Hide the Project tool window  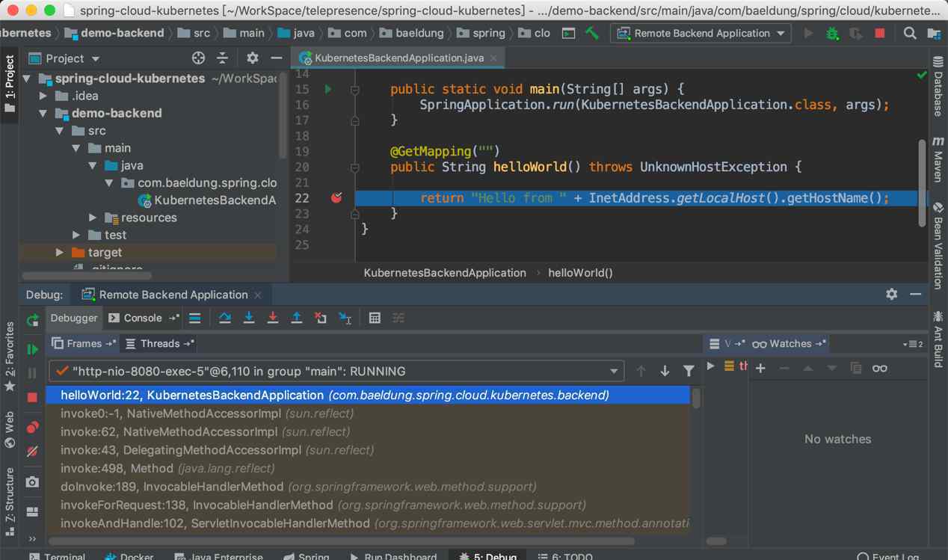(x=277, y=58)
